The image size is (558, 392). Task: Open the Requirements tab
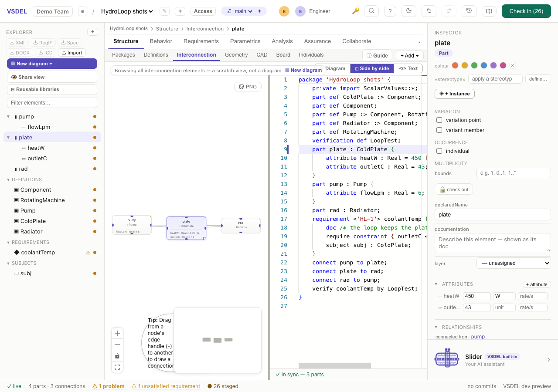pyautogui.click(x=201, y=41)
